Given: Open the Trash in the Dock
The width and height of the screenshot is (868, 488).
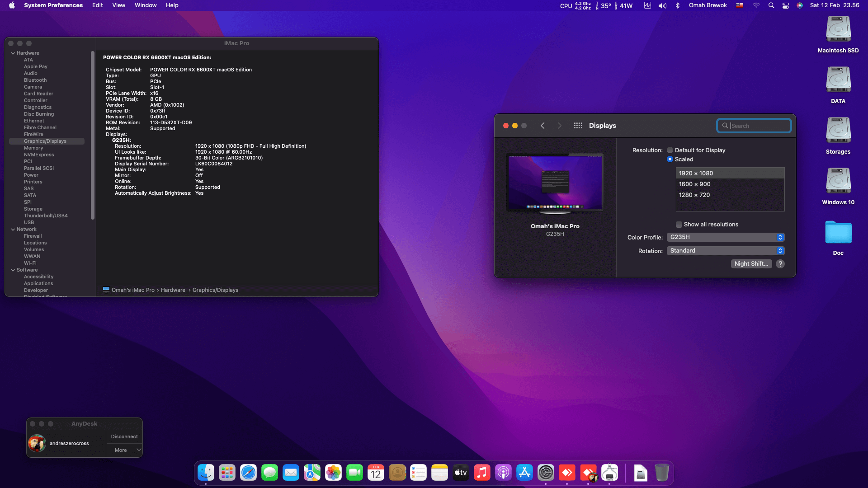Looking at the screenshot, I should [662, 473].
